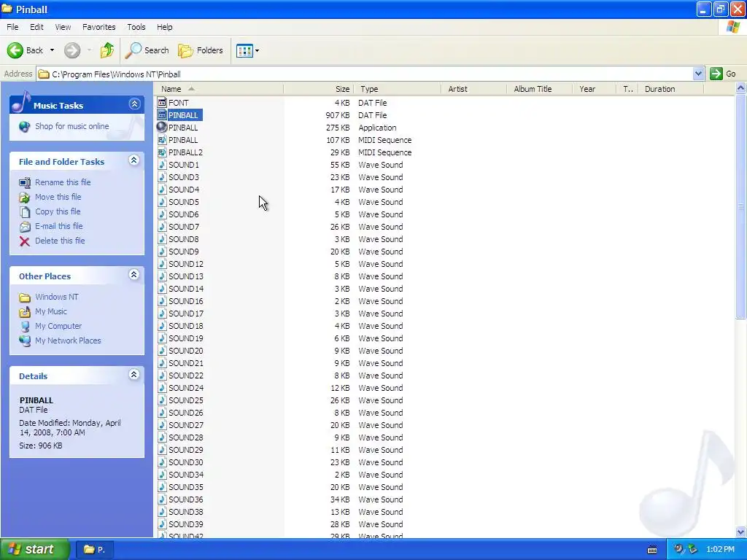
Task: Sort by the Artist column header
Action: pyautogui.click(x=473, y=89)
